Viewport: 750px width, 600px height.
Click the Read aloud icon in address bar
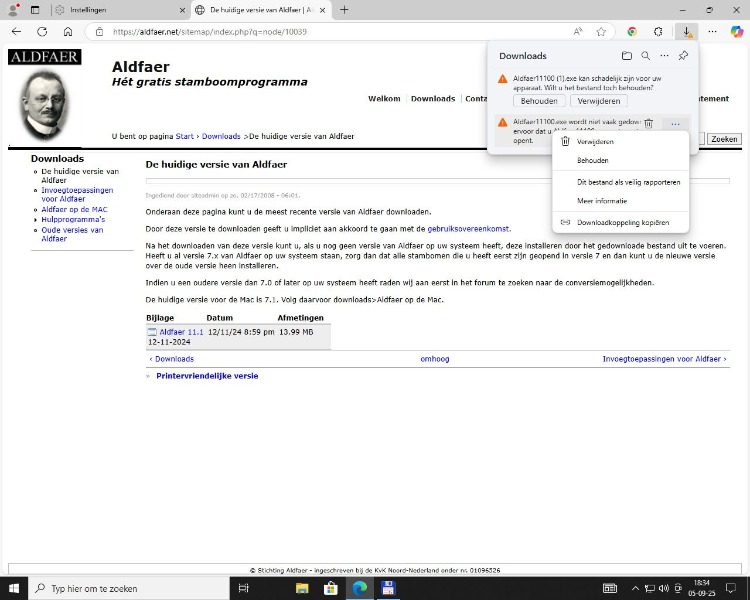pyautogui.click(x=578, y=31)
